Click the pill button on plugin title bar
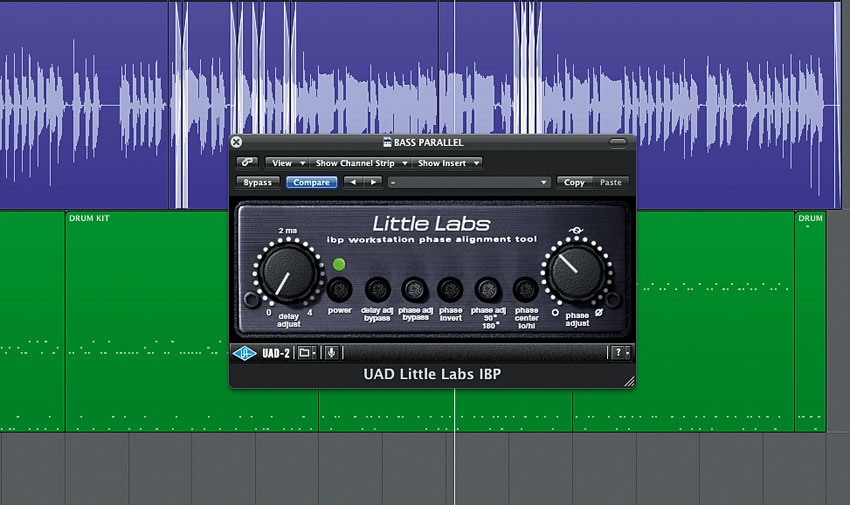Viewport: 850px width, 505px height. coord(617,143)
